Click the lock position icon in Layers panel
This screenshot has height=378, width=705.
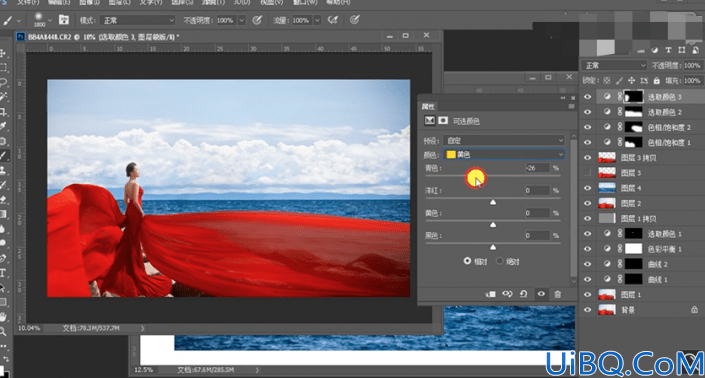tap(631, 80)
